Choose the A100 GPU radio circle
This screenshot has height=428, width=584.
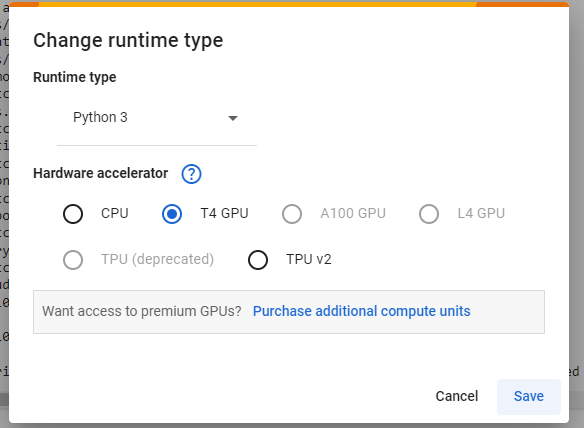(292, 214)
